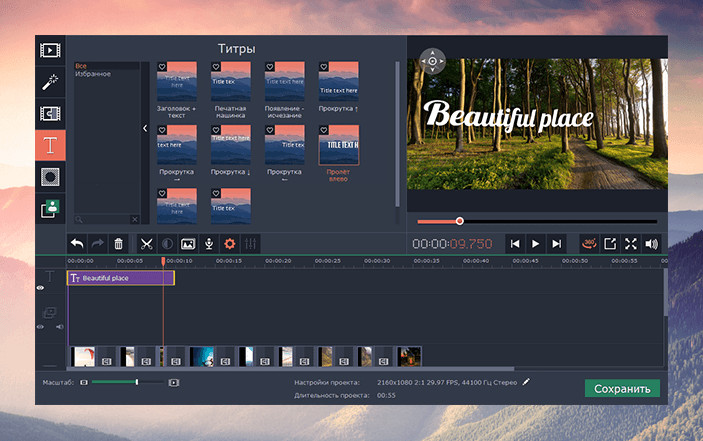Open transition between first two clips
This screenshot has height=441, width=703.
(107, 361)
